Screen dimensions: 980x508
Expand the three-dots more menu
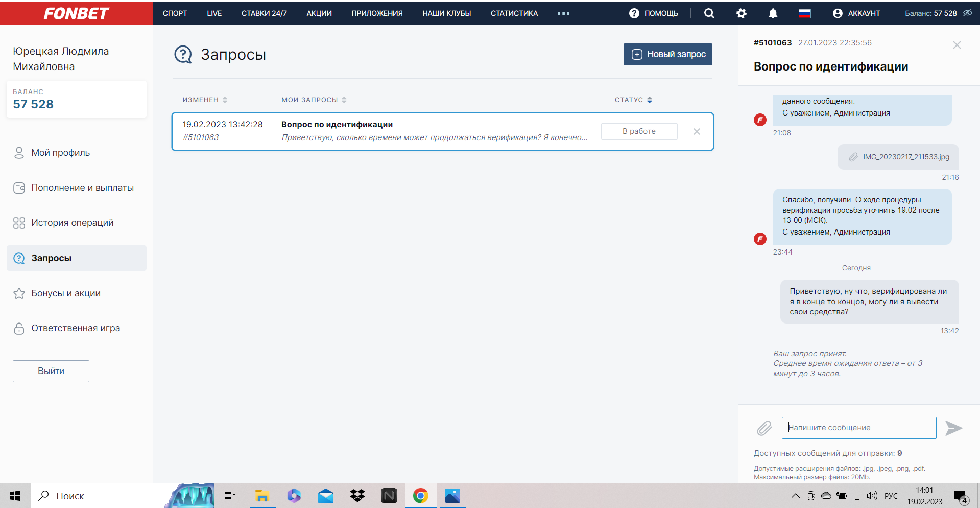[563, 13]
